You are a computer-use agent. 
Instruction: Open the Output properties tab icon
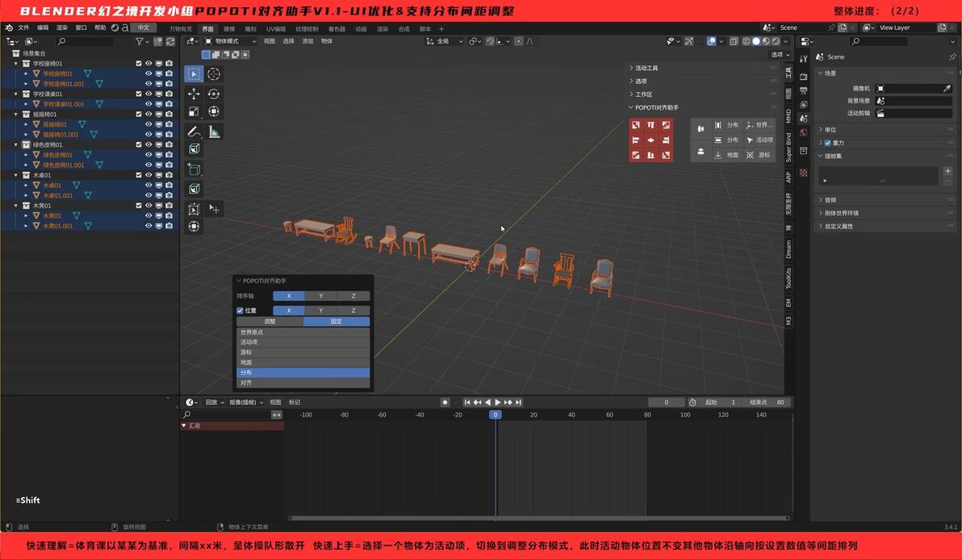804,90
